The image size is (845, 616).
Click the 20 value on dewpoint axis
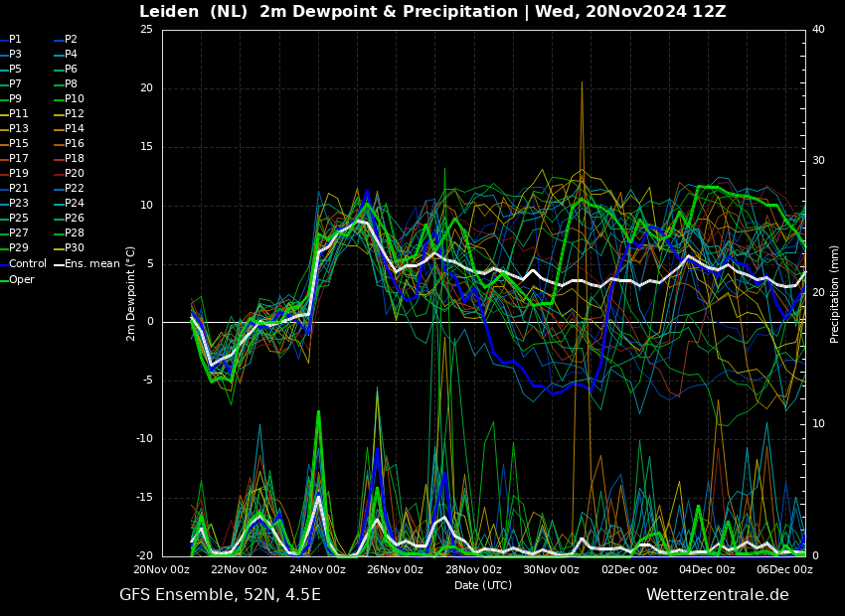tap(146, 88)
